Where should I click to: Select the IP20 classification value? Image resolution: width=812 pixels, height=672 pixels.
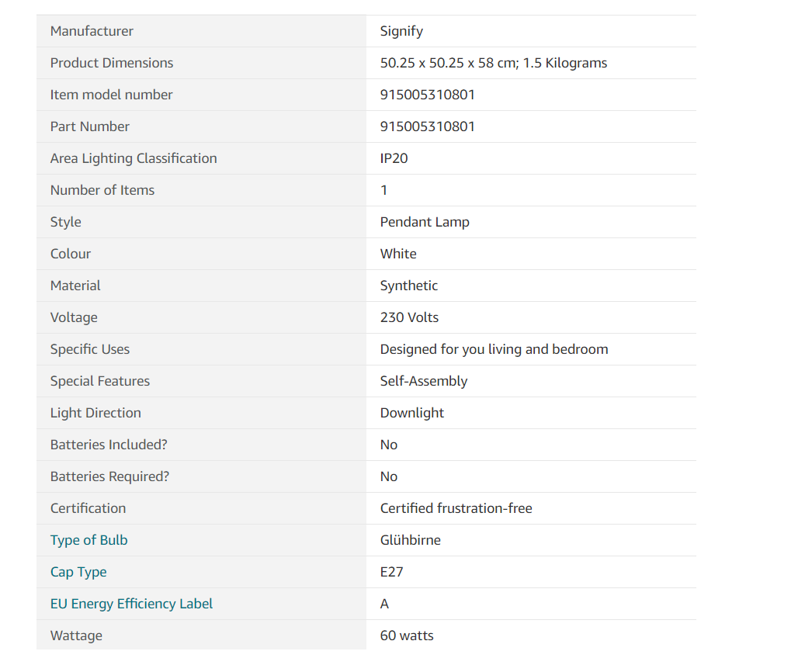click(x=394, y=158)
